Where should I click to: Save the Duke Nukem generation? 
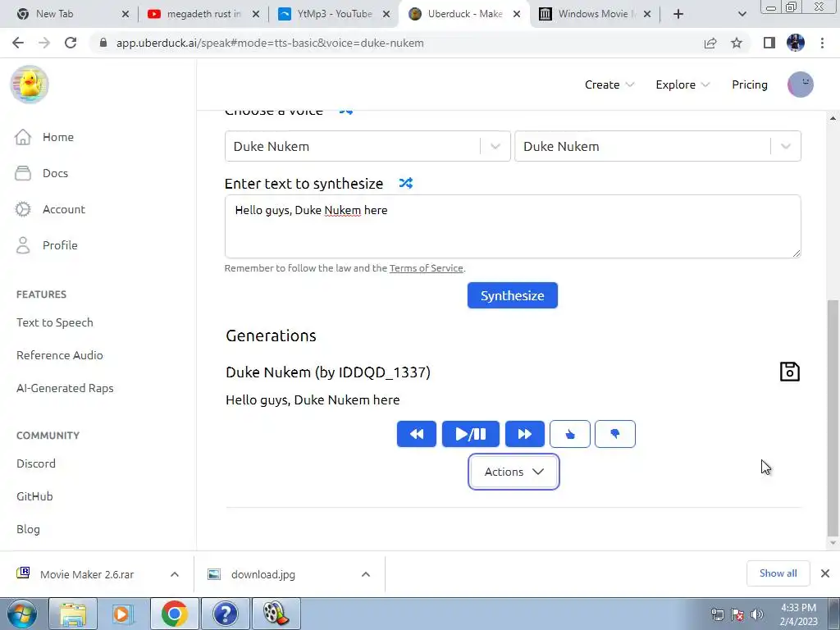pyautogui.click(x=789, y=372)
